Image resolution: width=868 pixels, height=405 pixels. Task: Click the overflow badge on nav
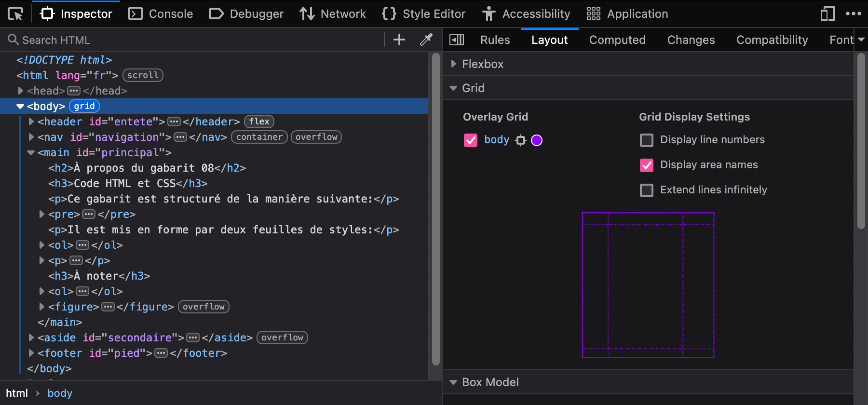pyautogui.click(x=316, y=137)
